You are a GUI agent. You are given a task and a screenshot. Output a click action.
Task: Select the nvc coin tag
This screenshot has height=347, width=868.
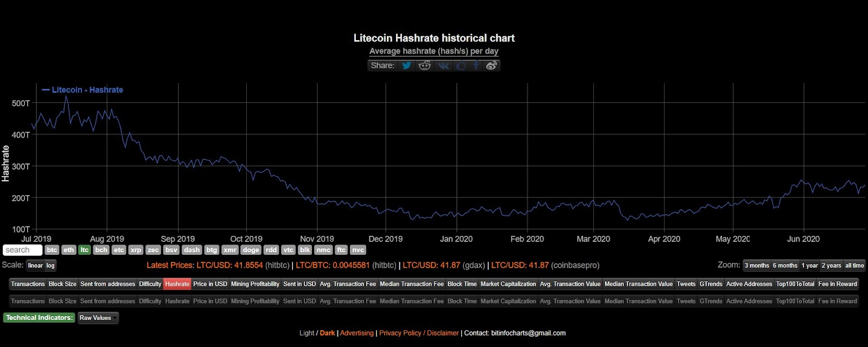(x=358, y=250)
